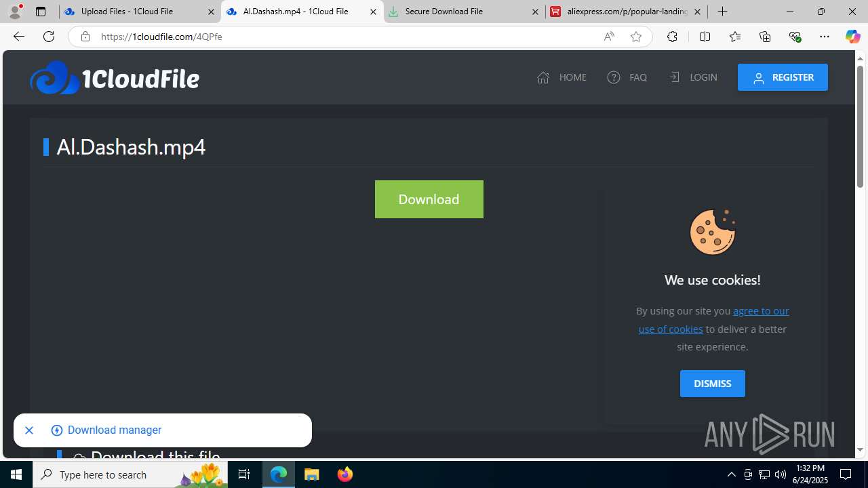Open the volume control
Image resolution: width=868 pixels, height=488 pixels.
coord(781,474)
